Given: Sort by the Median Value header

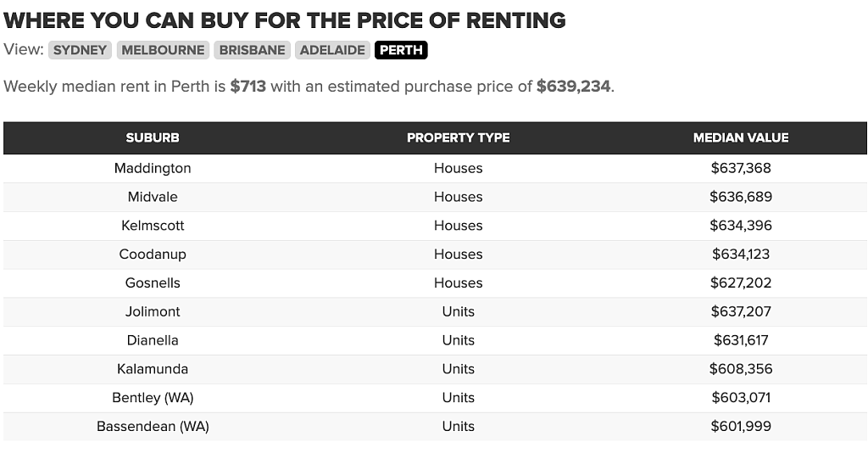Looking at the screenshot, I should tap(741, 138).
